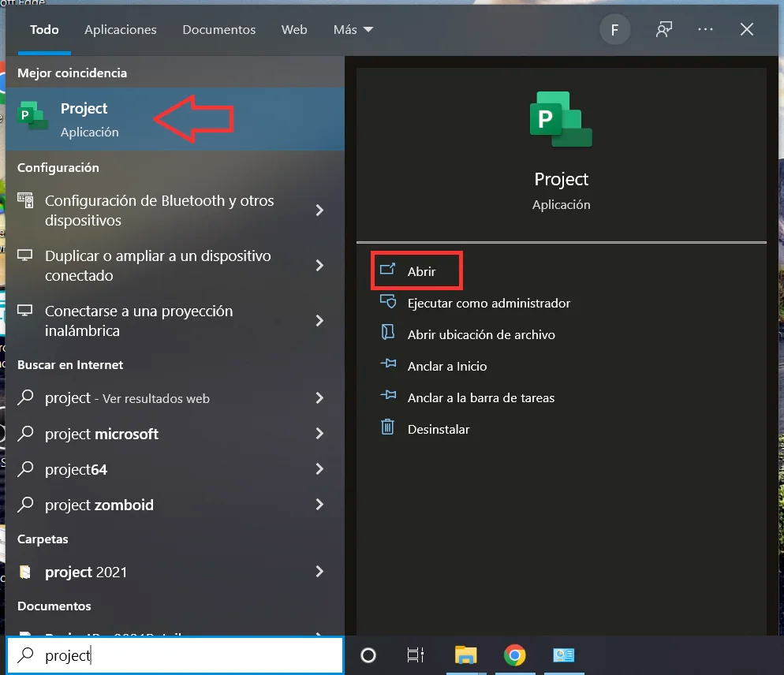Click the Bluetooth settings devices icon
Viewport: 784px width, 675px height.
pos(25,200)
